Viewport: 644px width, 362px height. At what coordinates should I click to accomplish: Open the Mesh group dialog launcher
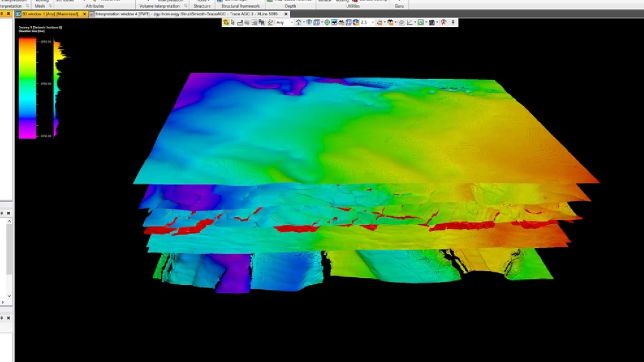(50, 6)
